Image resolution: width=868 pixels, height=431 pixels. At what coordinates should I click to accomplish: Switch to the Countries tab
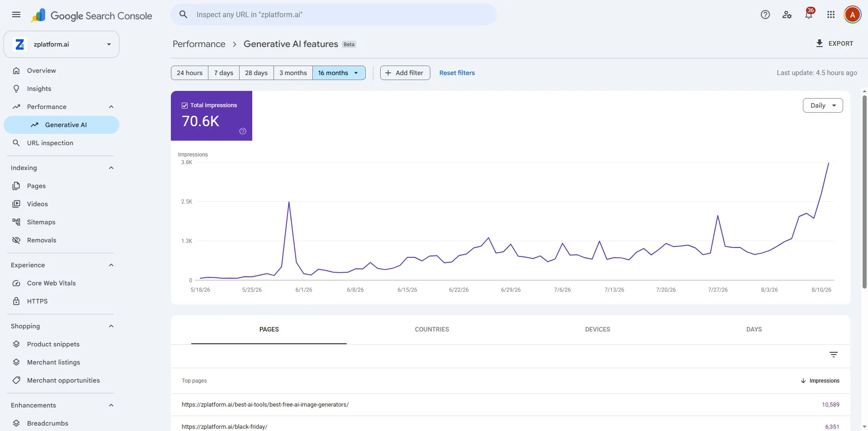click(x=432, y=330)
